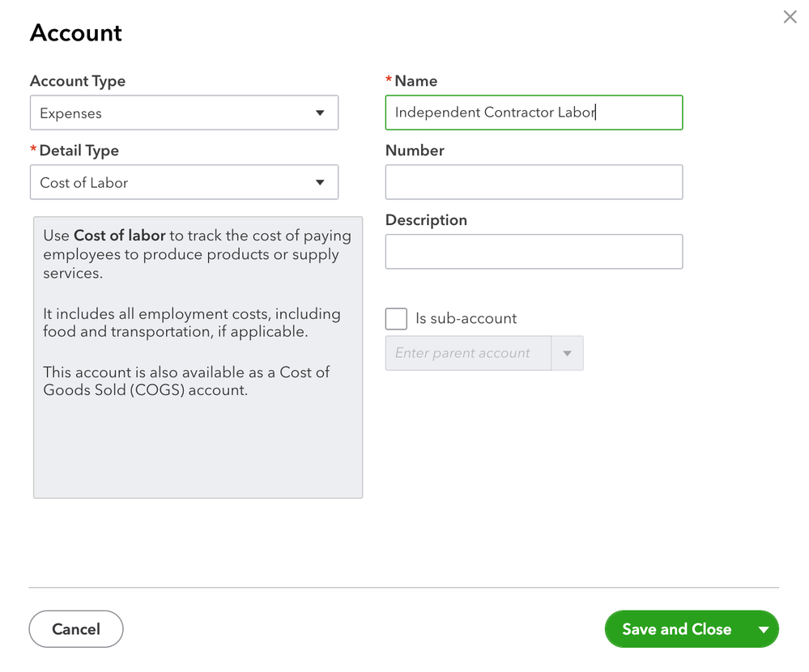The width and height of the screenshot is (809, 672).
Task: Click the Enter parent account field
Action: [x=467, y=354]
